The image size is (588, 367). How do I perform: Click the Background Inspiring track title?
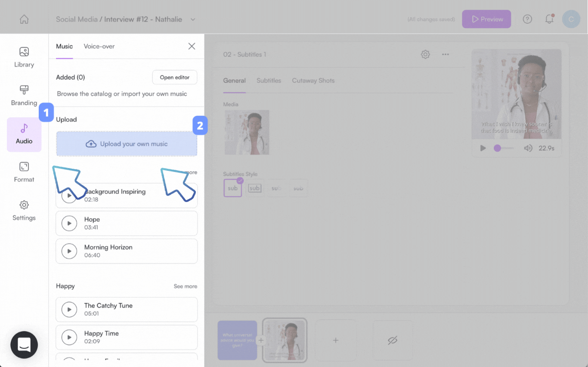pyautogui.click(x=115, y=191)
